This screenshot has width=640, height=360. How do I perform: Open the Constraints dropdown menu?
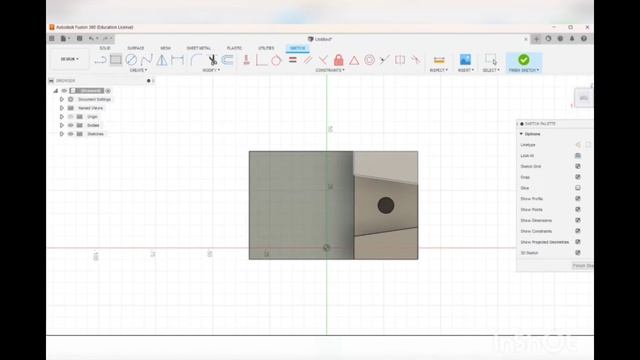[330, 70]
